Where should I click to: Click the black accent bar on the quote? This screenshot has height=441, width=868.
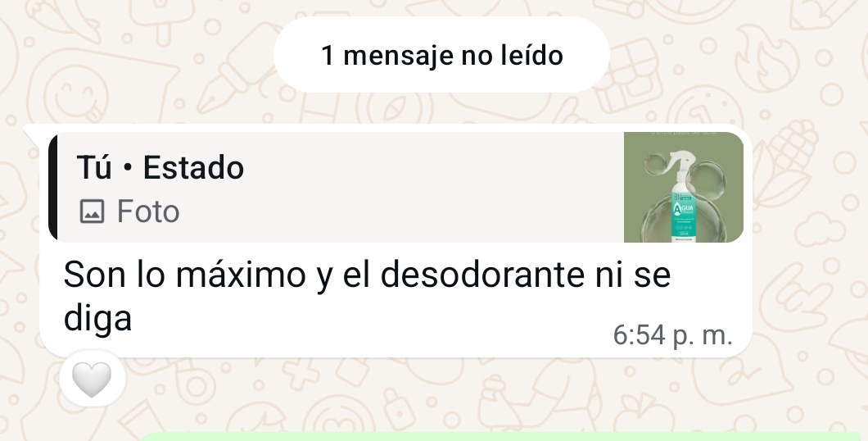coord(53,187)
